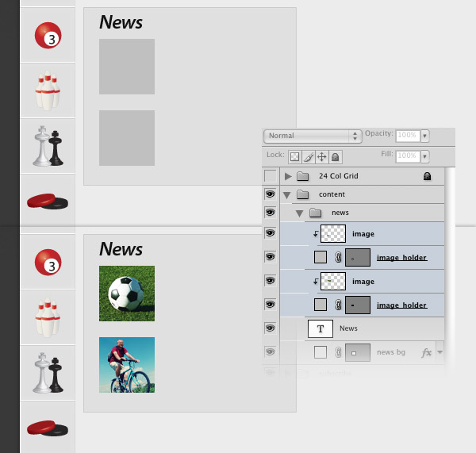Open the Fill slider dropdown arrow
The image size is (476, 453).
pyautogui.click(x=425, y=156)
